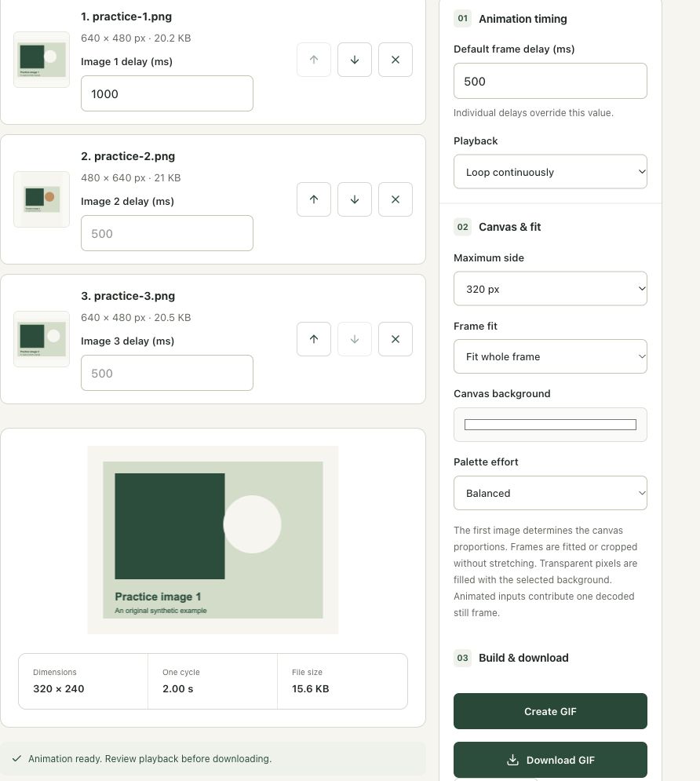Click the practice-3.png thumbnail
The image size is (700, 781).
tap(42, 339)
